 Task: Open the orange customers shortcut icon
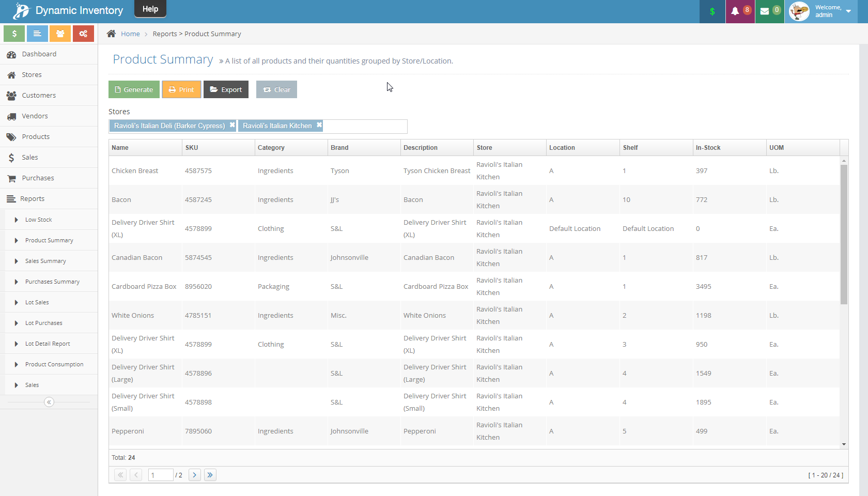click(x=60, y=33)
